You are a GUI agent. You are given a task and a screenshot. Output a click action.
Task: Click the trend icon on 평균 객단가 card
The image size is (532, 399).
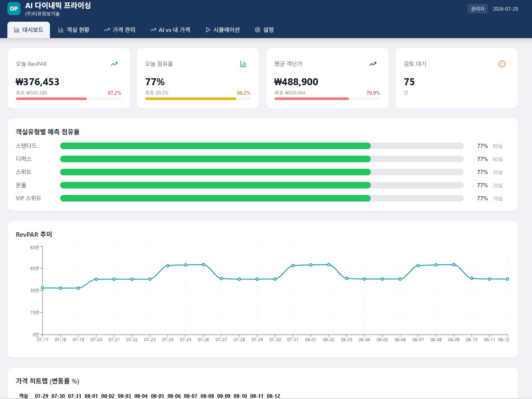click(373, 64)
